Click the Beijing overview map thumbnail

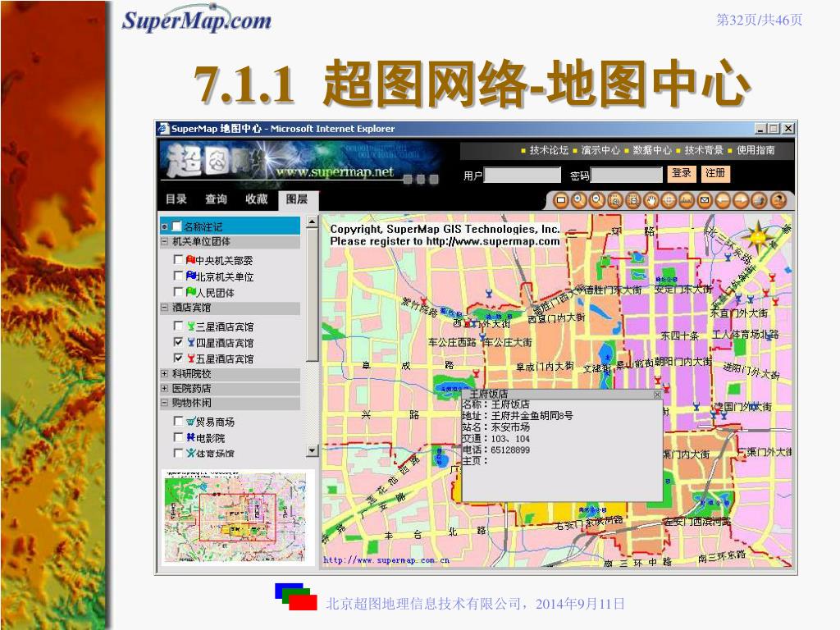pos(235,517)
